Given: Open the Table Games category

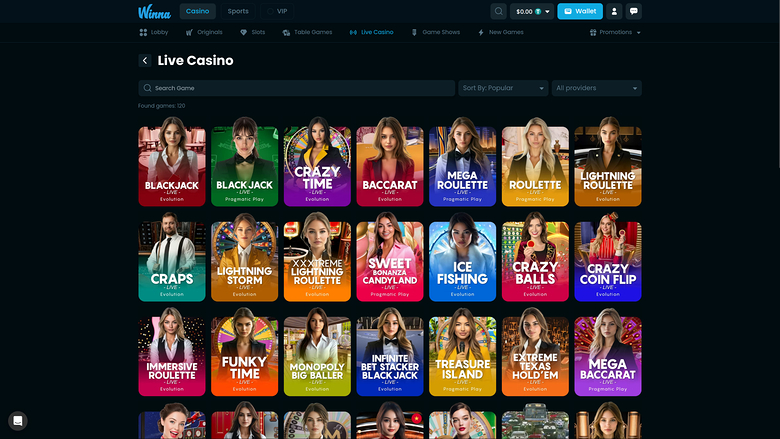Looking at the screenshot, I should point(307,32).
